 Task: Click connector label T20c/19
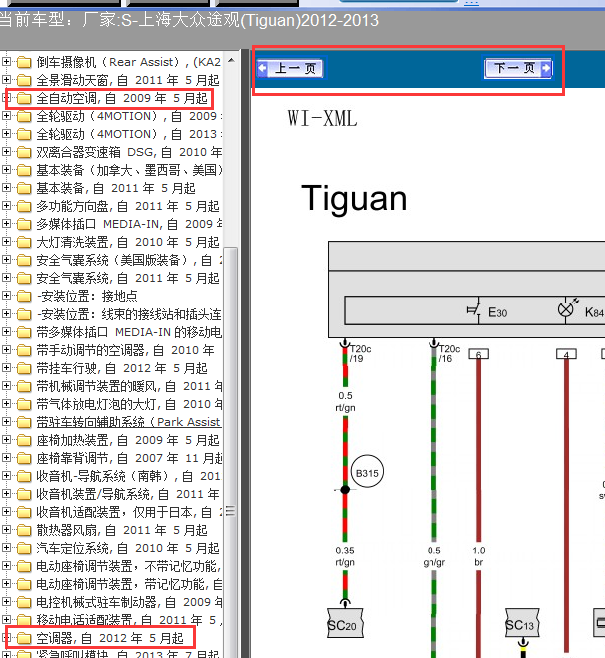click(x=361, y=353)
